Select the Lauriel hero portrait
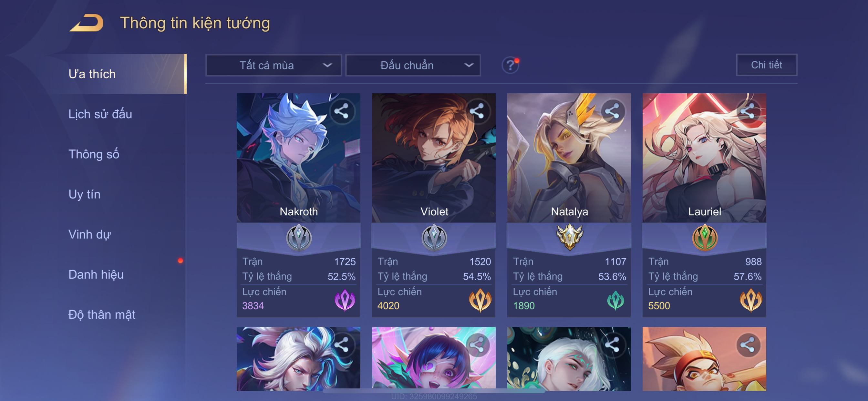 pyautogui.click(x=704, y=158)
